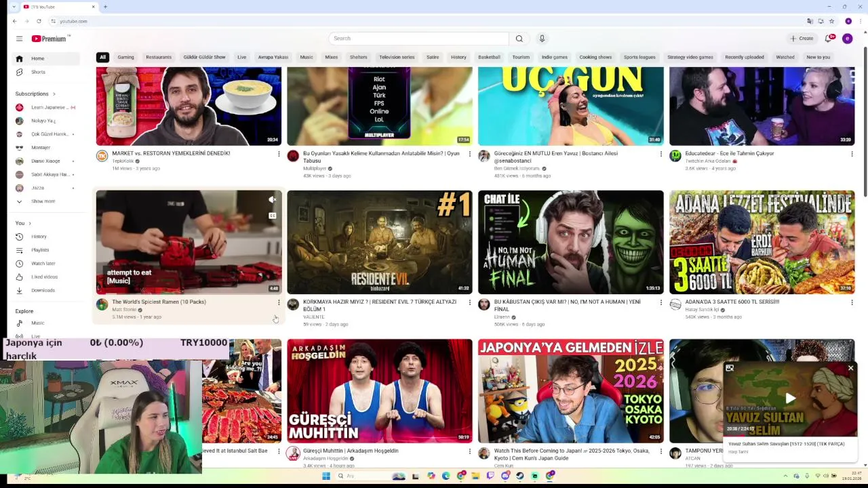Start voice search with microphone icon
868x488 pixels.
pos(542,39)
